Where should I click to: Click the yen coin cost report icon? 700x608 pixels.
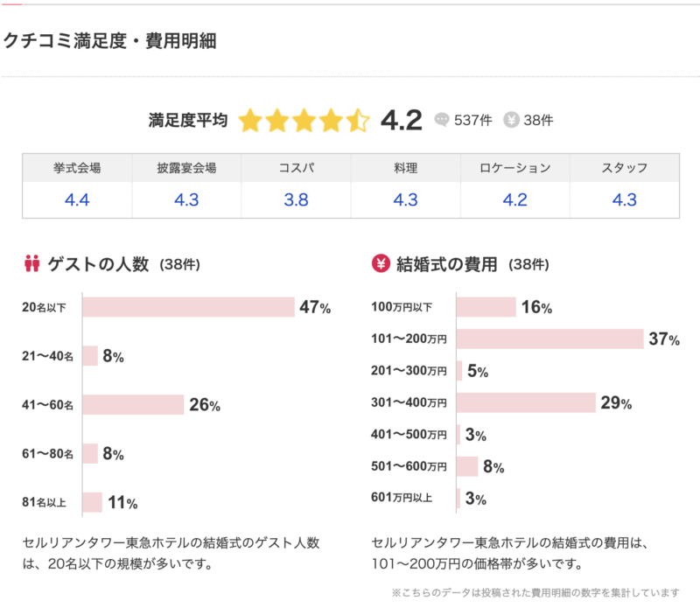coord(512,120)
